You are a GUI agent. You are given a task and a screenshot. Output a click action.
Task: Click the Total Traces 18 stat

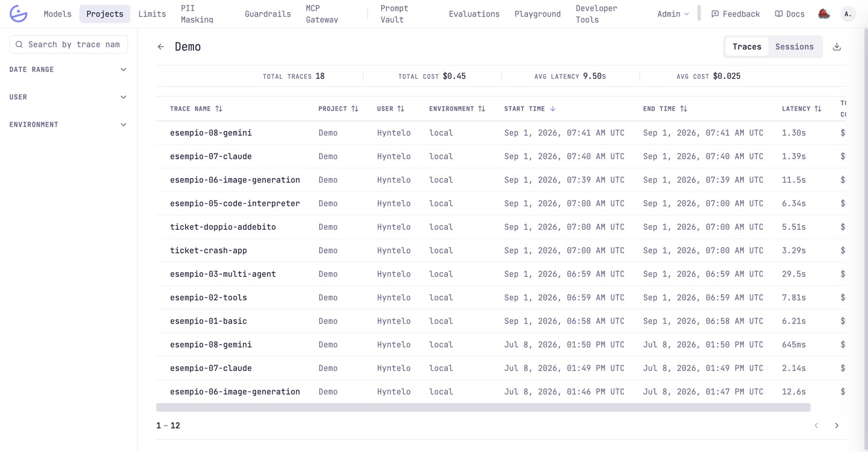(x=293, y=76)
